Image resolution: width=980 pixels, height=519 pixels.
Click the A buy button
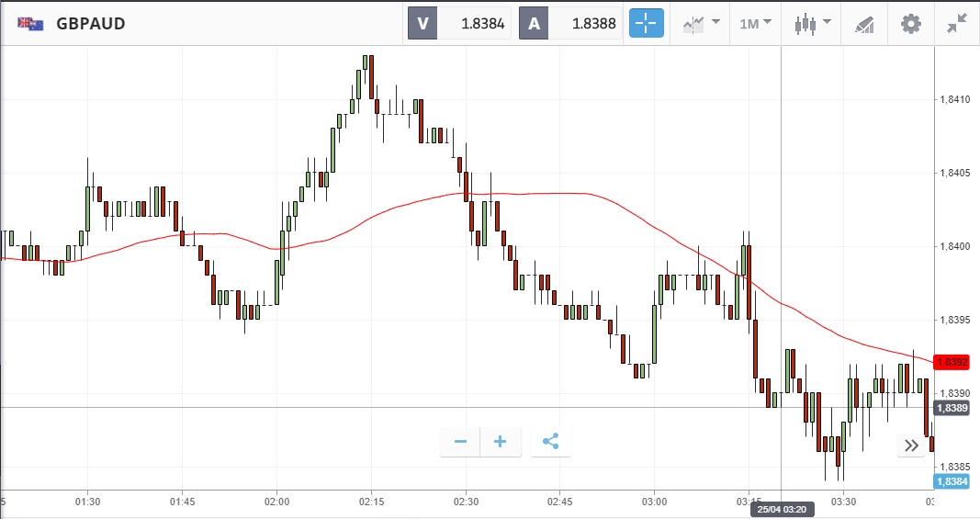click(x=534, y=24)
